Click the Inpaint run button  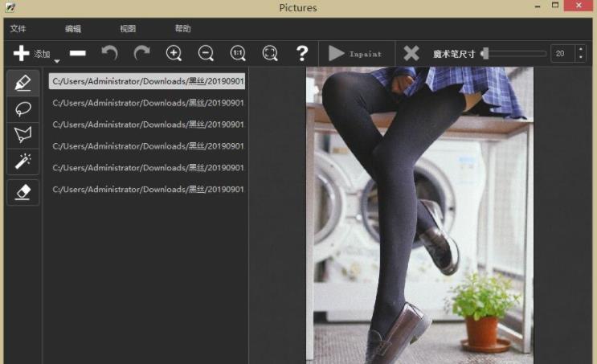click(x=356, y=54)
